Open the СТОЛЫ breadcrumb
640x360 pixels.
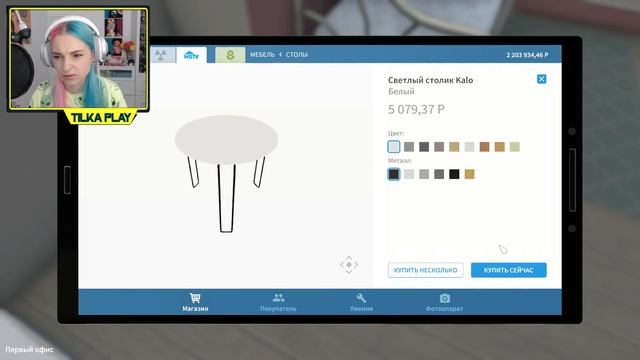tap(297, 55)
